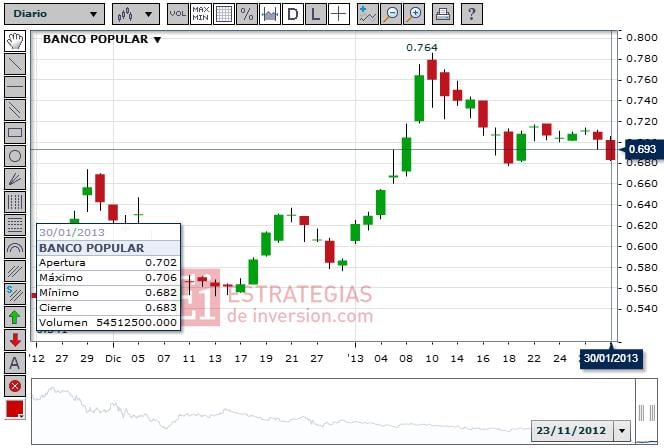The height and width of the screenshot is (448, 664).
Task: Click the Dic axis label
Action: [113, 359]
